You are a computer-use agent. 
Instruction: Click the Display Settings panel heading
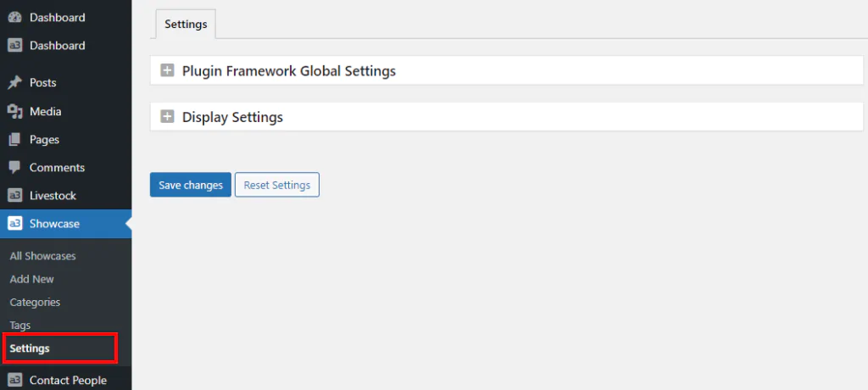click(x=232, y=117)
